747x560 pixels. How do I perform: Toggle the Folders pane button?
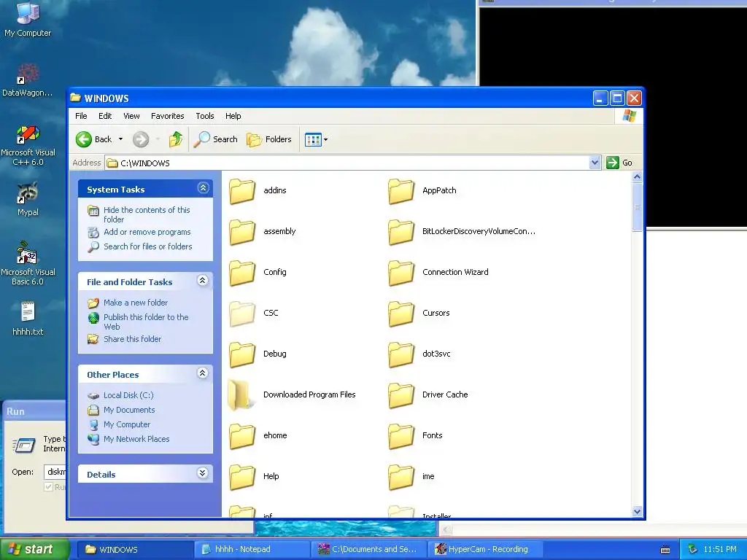(268, 139)
